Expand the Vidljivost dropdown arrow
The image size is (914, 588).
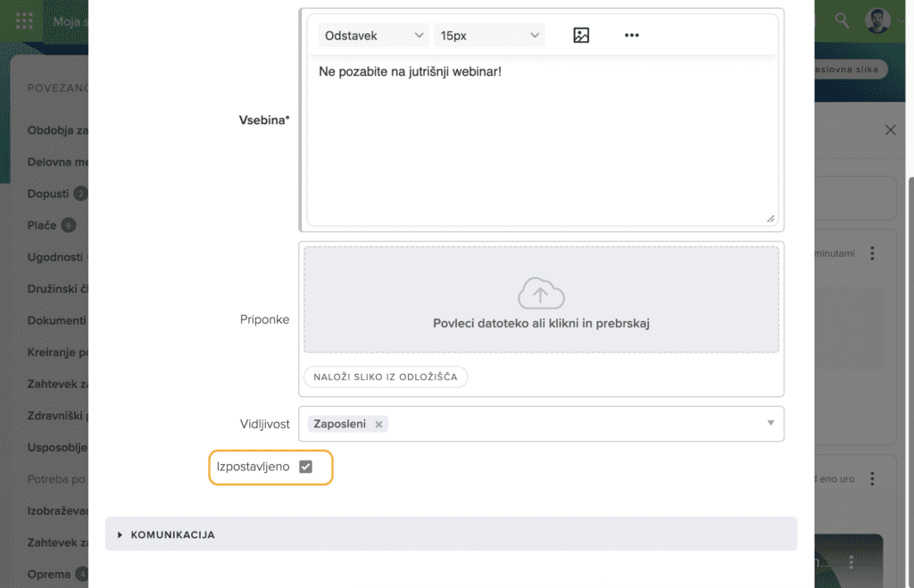pyautogui.click(x=770, y=423)
